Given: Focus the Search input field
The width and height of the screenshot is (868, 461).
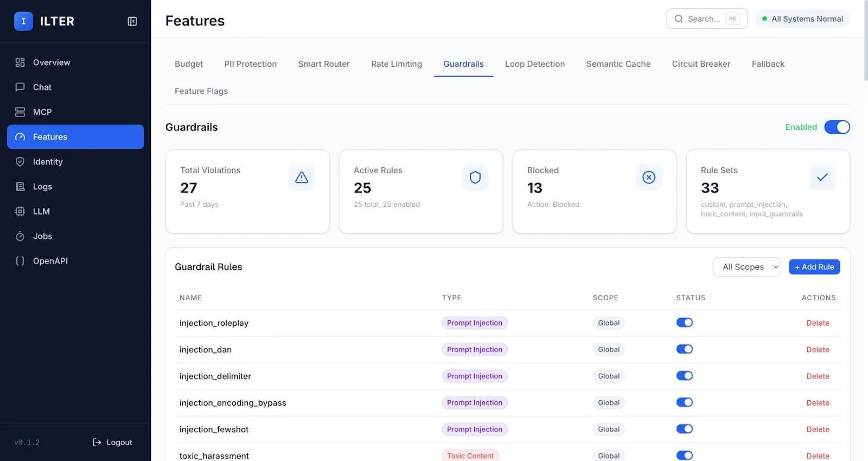Looking at the screenshot, I should point(707,19).
